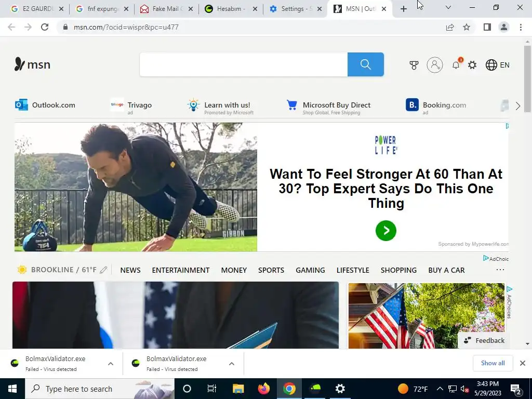The width and height of the screenshot is (532, 399).
Task: Open Firefox from taskbar
Action: point(263,389)
